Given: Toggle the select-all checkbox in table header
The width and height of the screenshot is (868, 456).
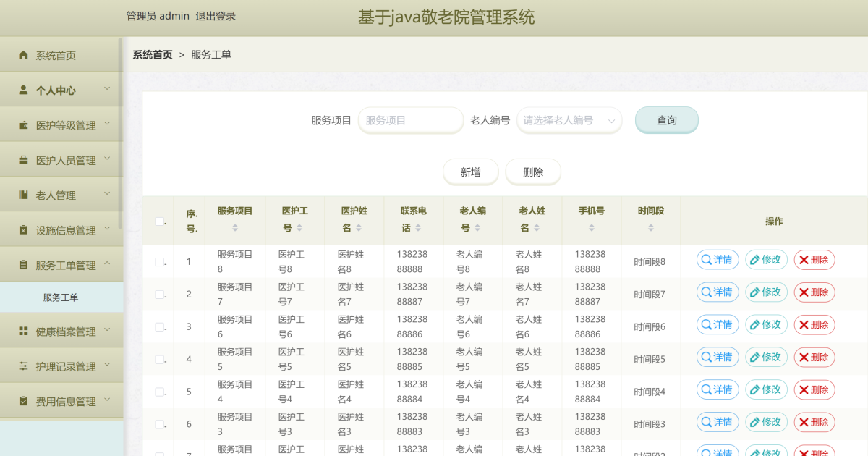Looking at the screenshot, I should tap(159, 221).
